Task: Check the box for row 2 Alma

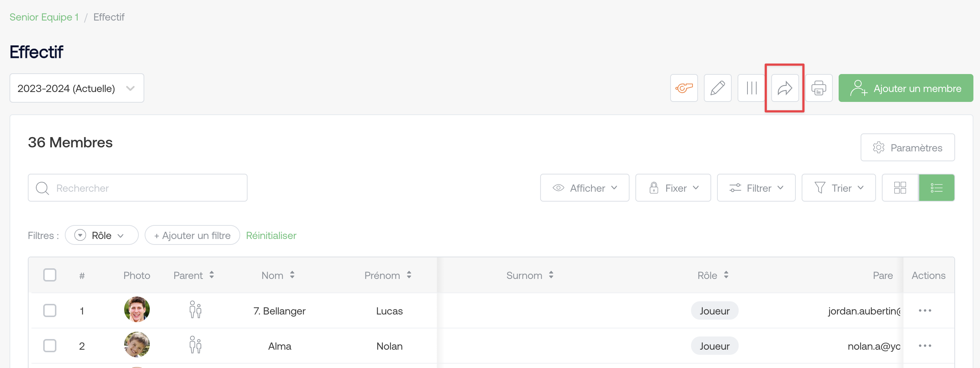Action: 50,346
